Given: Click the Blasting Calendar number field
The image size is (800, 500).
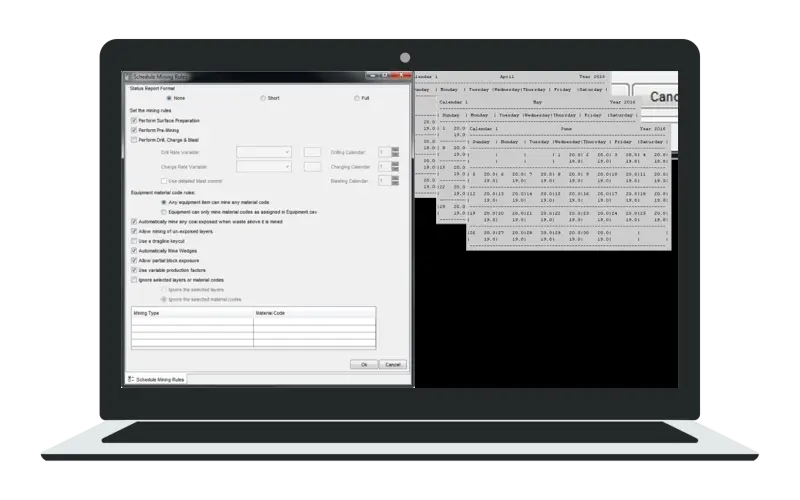Looking at the screenshot, I should pos(385,181).
